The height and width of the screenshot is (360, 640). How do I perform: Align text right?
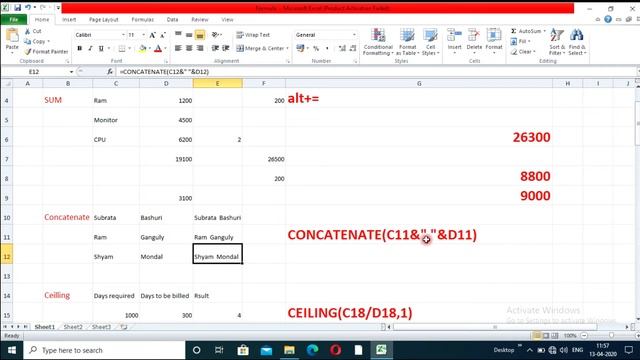pos(200,49)
